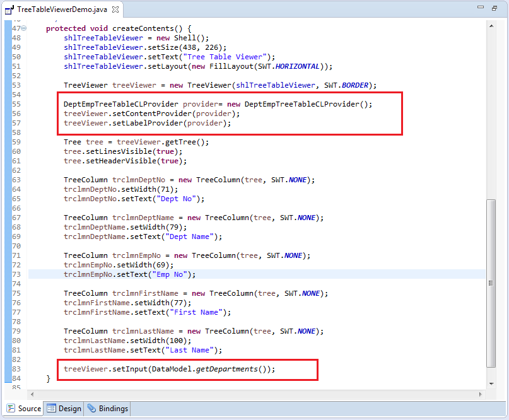The width and height of the screenshot is (509, 420).
Task: Click 'setLabelProvider' on line 57
Action: (148, 123)
